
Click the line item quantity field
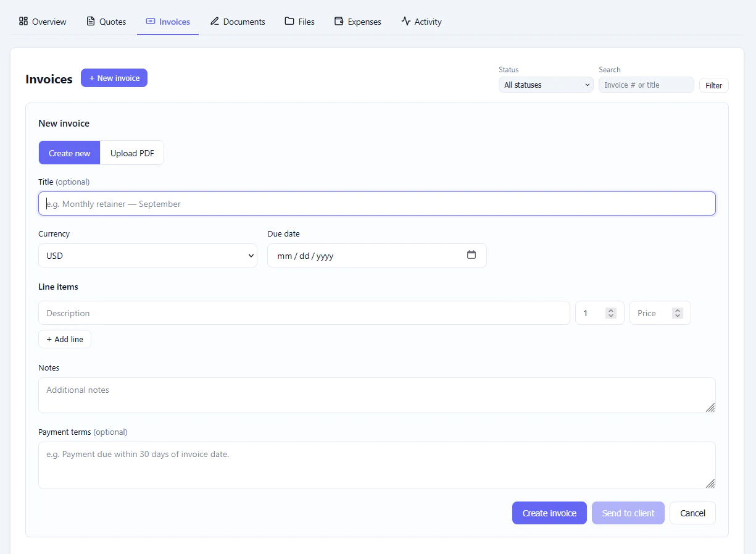(x=599, y=313)
